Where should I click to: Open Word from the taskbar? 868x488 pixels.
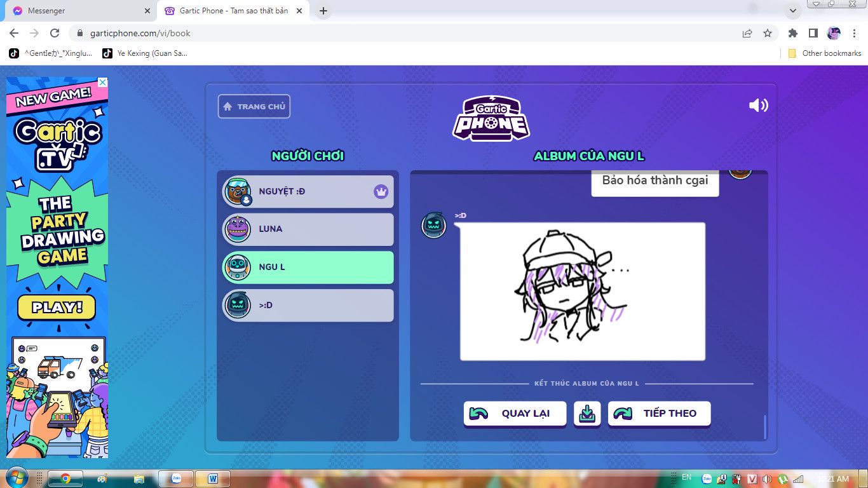coord(212,478)
